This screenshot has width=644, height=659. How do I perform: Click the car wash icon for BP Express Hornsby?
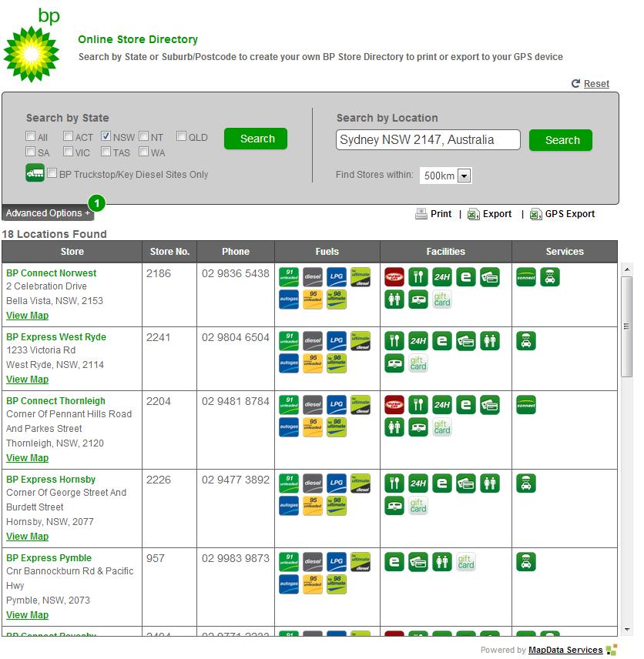click(x=526, y=483)
